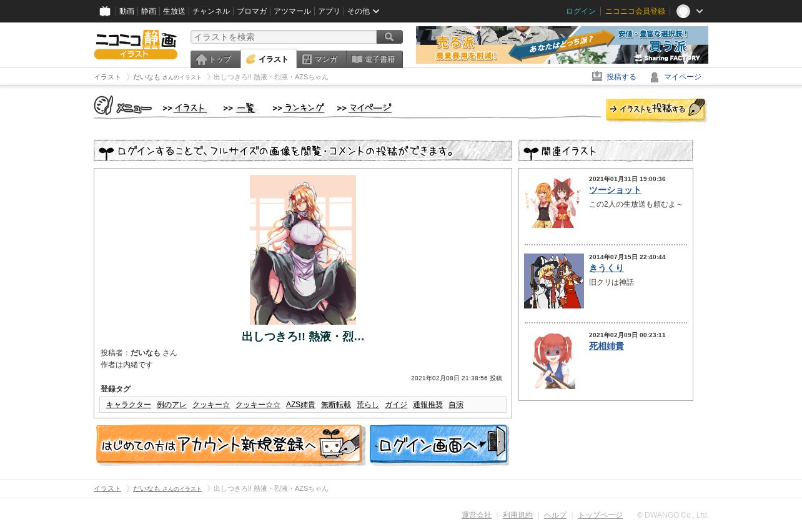Open the 死相姉貴 title link
Screen dimensions: 802x532
(606, 346)
